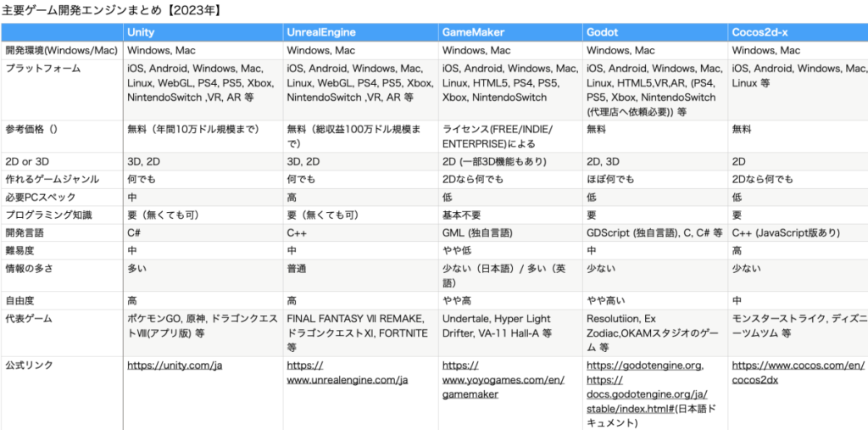Viewport: 868px width, 430px height.
Task: Select the 必要PCスペック row label
Action: [x=61, y=198]
